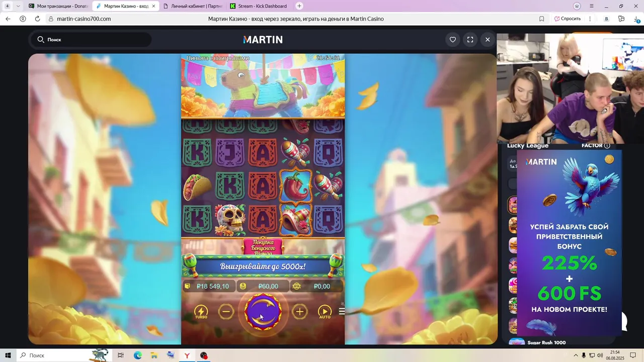Switch to the Мои транзакции Donate tab
Screen dimensions: 644x362
pyautogui.click(x=58, y=6)
